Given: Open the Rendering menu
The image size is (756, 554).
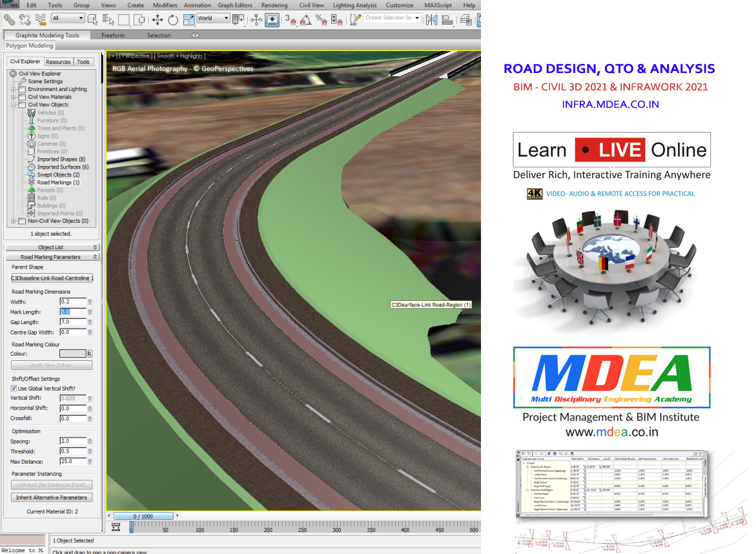Looking at the screenshot, I should click(274, 5).
